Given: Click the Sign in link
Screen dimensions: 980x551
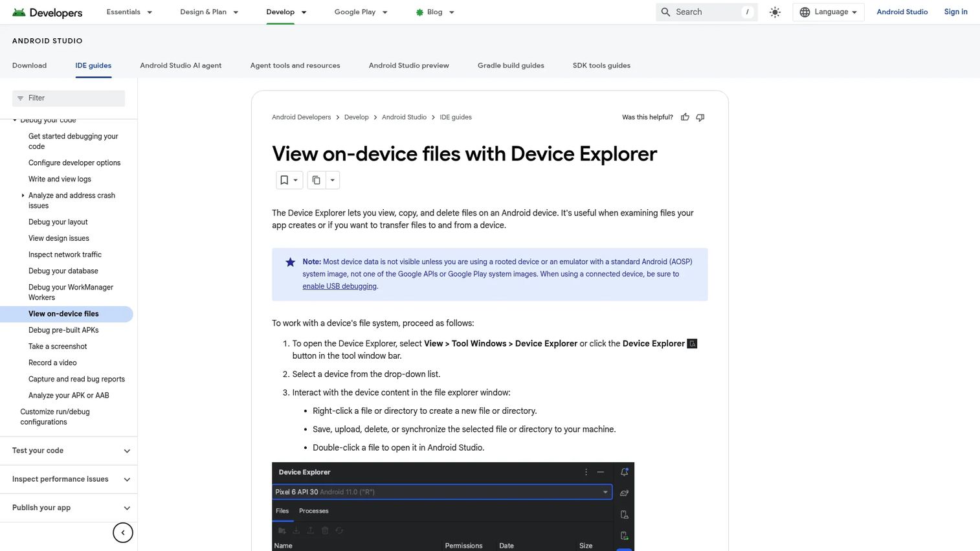Looking at the screenshot, I should point(955,12).
